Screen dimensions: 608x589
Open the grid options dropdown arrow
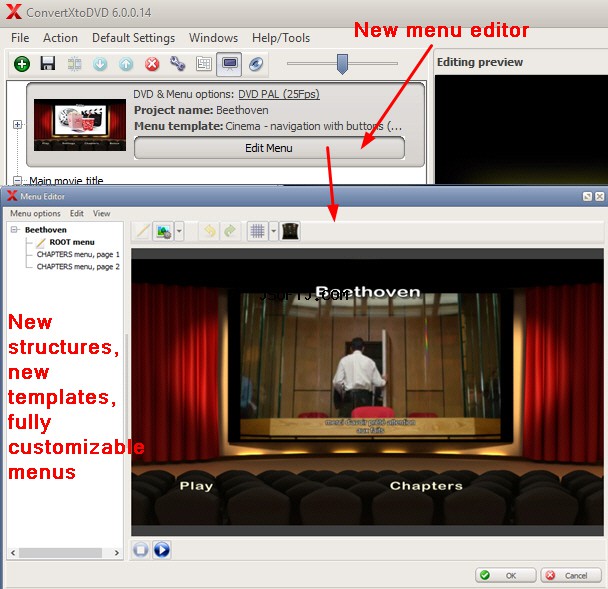[273, 231]
